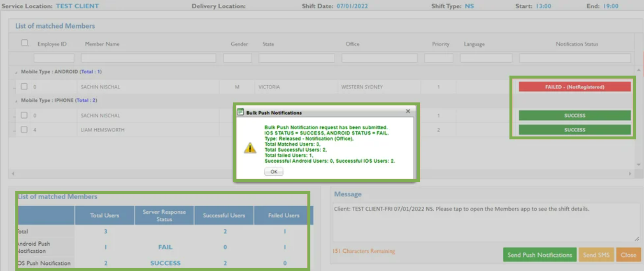Select the Liam Hemsworth row checkbox
The width and height of the screenshot is (644, 271).
pyautogui.click(x=24, y=130)
